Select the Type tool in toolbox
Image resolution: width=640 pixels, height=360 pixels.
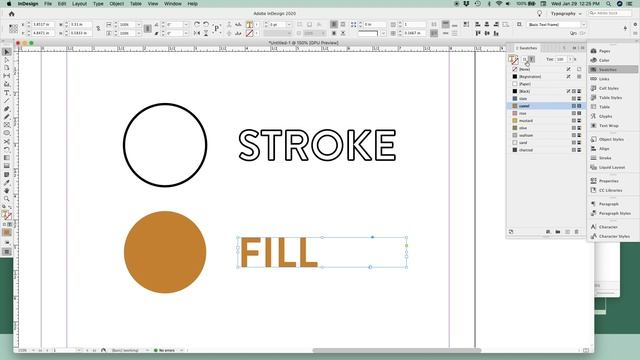(7, 93)
